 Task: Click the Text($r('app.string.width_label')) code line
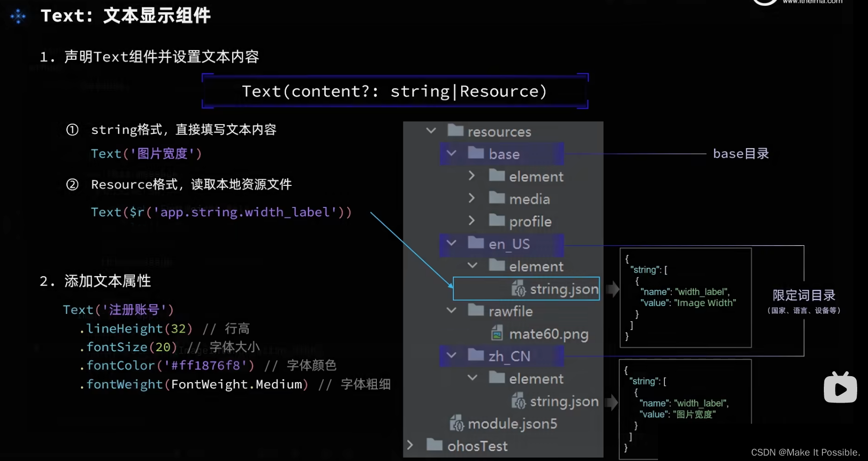tap(221, 212)
